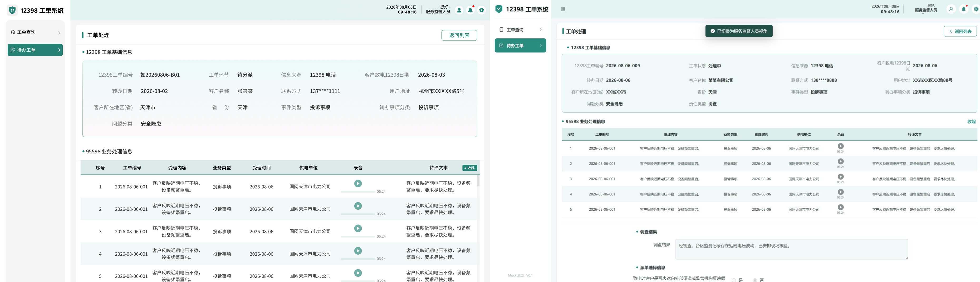Click the 转译文本 column header in right window
Screen dimensions: 980x282
point(915,134)
